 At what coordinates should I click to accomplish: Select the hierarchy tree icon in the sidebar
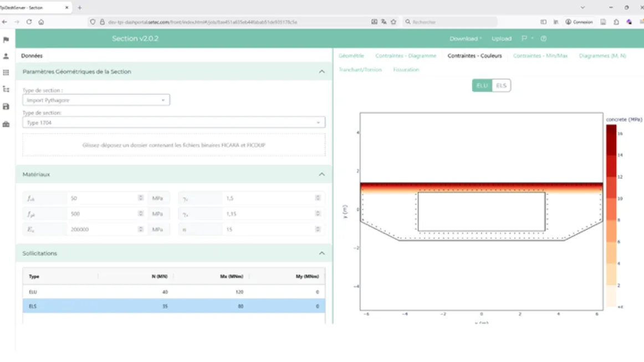7,89
